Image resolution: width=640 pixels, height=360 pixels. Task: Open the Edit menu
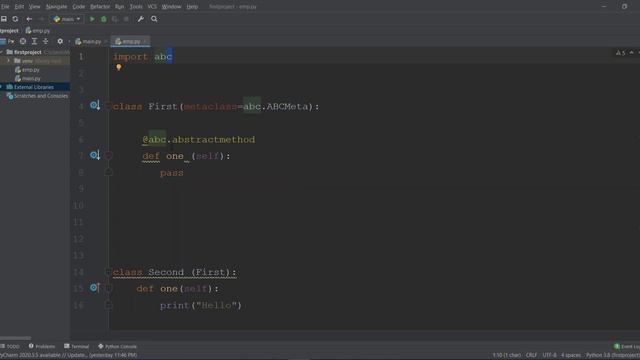coord(19,7)
